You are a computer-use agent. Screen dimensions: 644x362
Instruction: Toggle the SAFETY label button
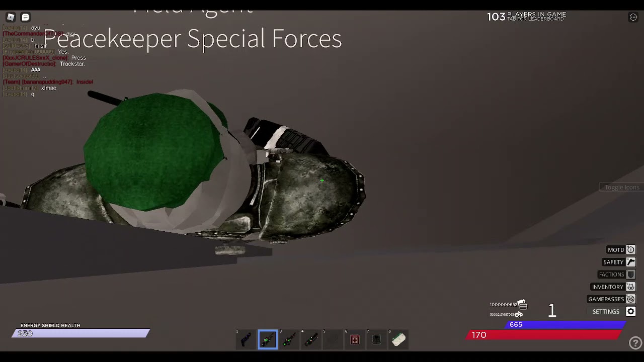point(613,262)
